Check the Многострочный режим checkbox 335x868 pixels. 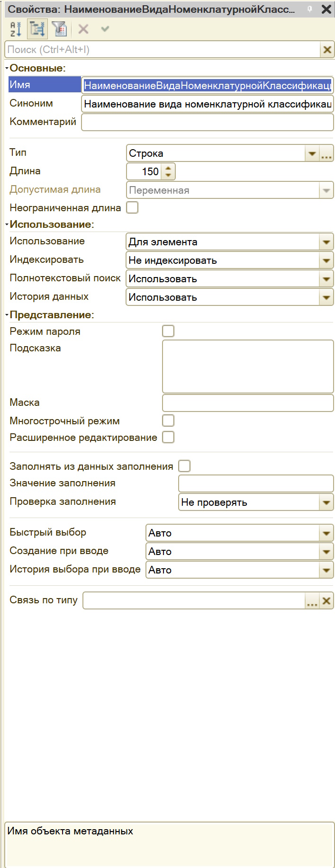tap(168, 421)
